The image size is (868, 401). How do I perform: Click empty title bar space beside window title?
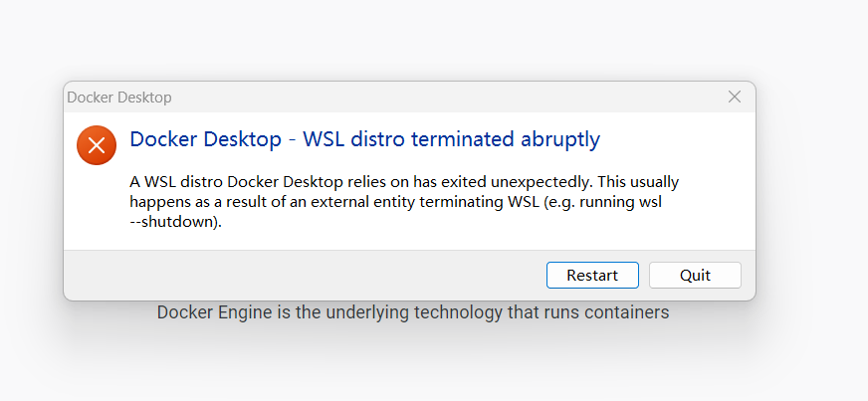pos(448,98)
